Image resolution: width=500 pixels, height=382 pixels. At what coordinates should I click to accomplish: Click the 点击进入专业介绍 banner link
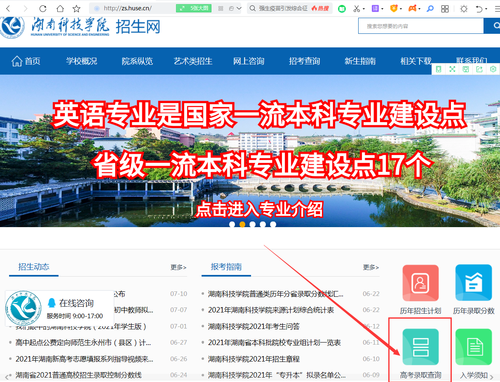pos(259,209)
